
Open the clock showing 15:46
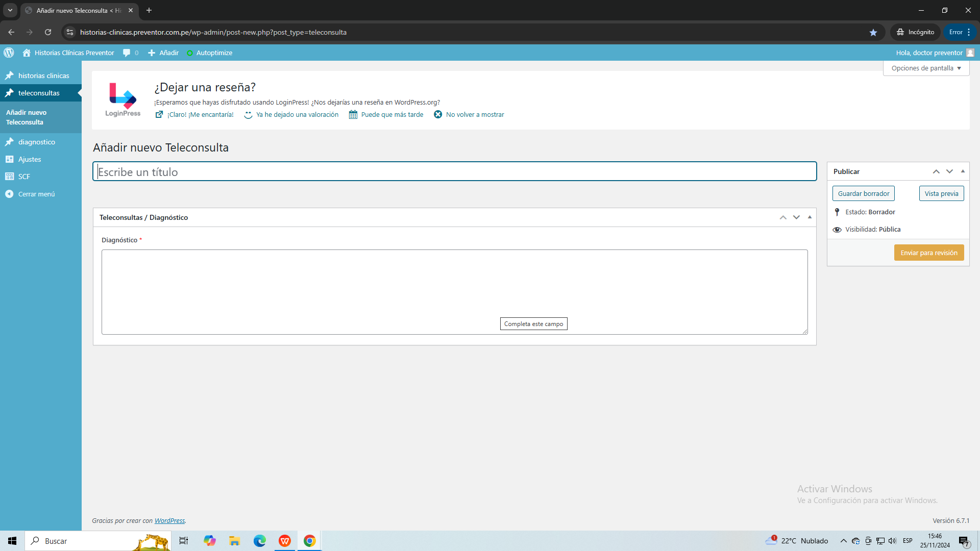point(935,541)
